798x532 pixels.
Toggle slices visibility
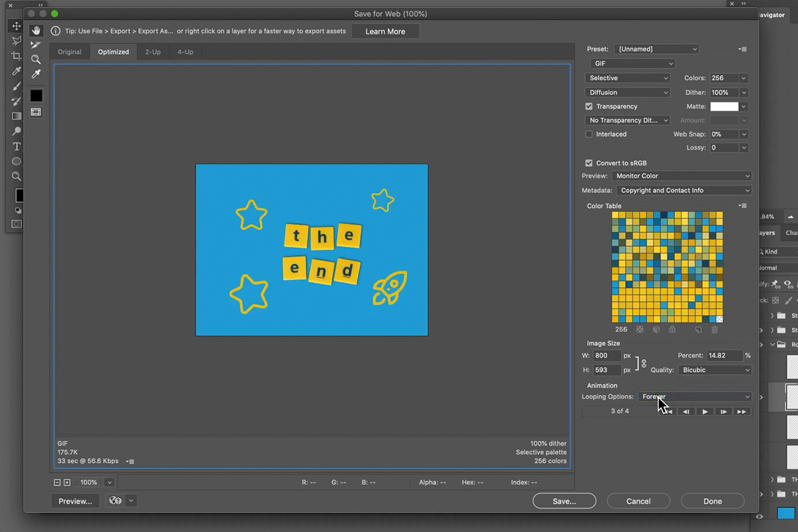click(x=36, y=111)
